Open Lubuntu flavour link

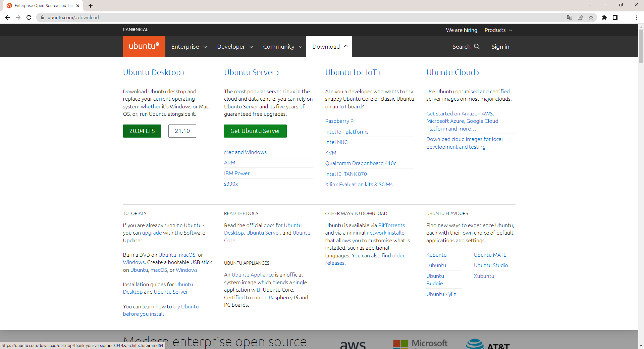tap(436, 265)
